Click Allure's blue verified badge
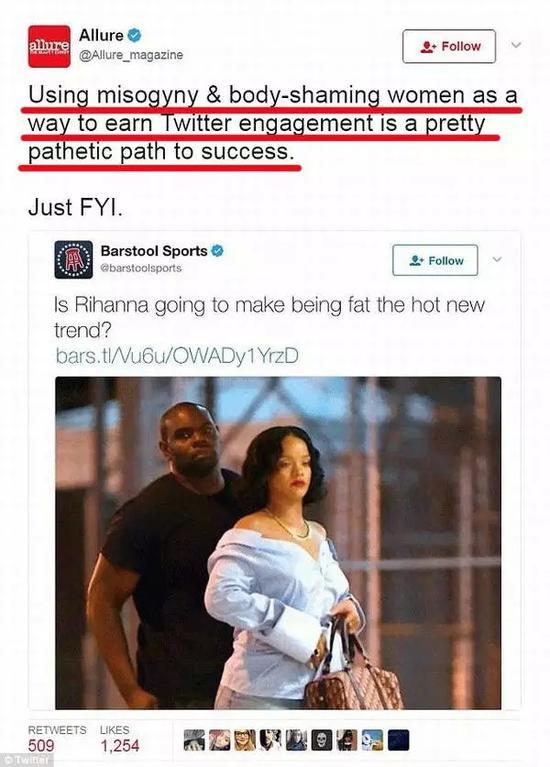 point(135,35)
